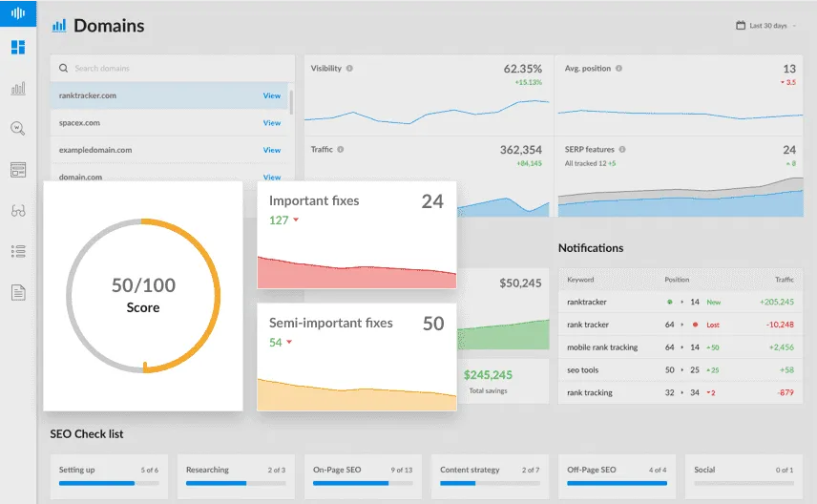This screenshot has width=817, height=504.
Task: Click the SERP features value 24
Action: (x=789, y=150)
